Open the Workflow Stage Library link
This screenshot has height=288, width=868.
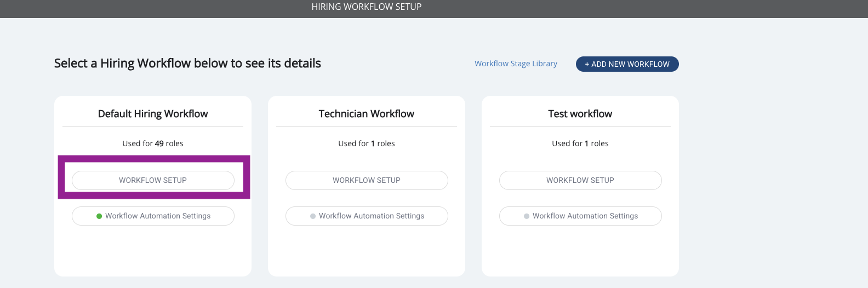coord(516,64)
